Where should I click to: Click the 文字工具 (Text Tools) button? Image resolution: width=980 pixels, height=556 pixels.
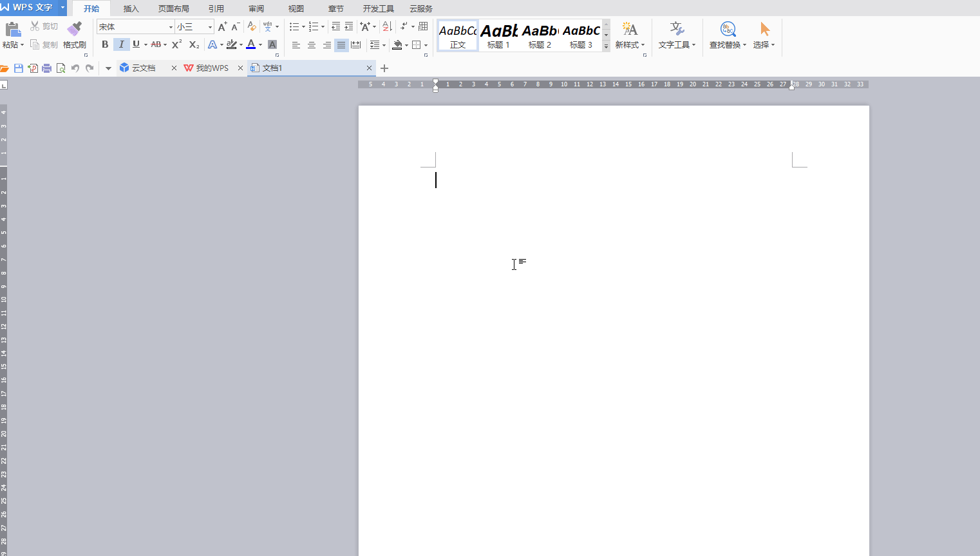point(677,35)
